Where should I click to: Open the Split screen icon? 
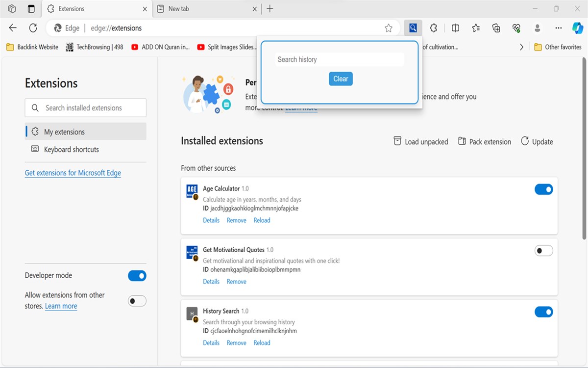coord(455,28)
